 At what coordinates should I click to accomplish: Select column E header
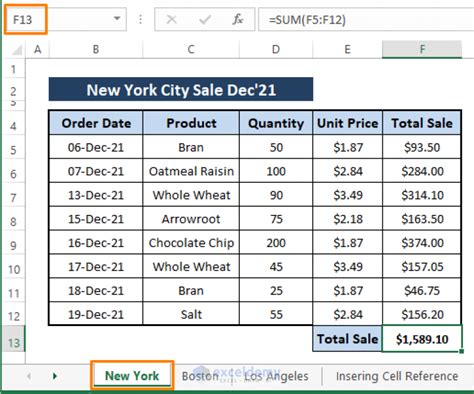pos(347,50)
